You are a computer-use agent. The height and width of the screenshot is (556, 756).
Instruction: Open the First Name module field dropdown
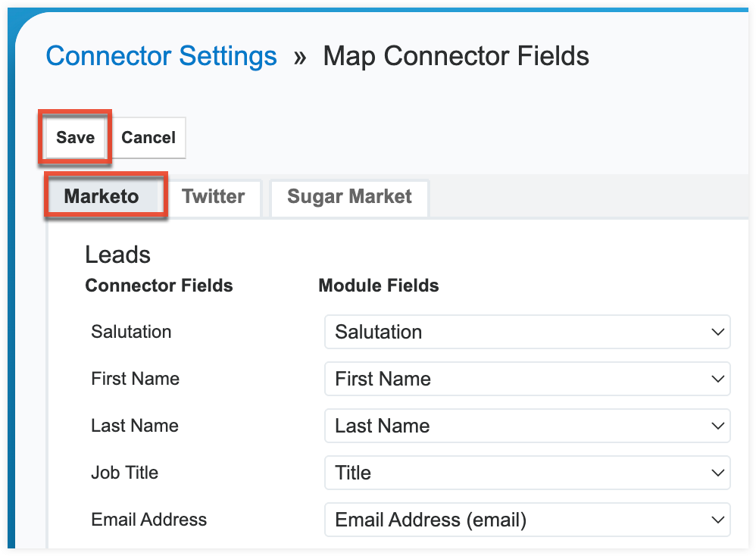527,379
